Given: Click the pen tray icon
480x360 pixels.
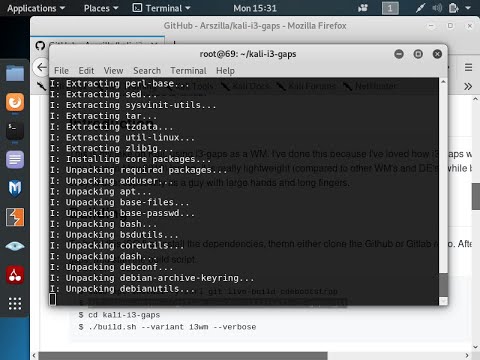Looking at the screenshot, I should (x=420, y=8).
